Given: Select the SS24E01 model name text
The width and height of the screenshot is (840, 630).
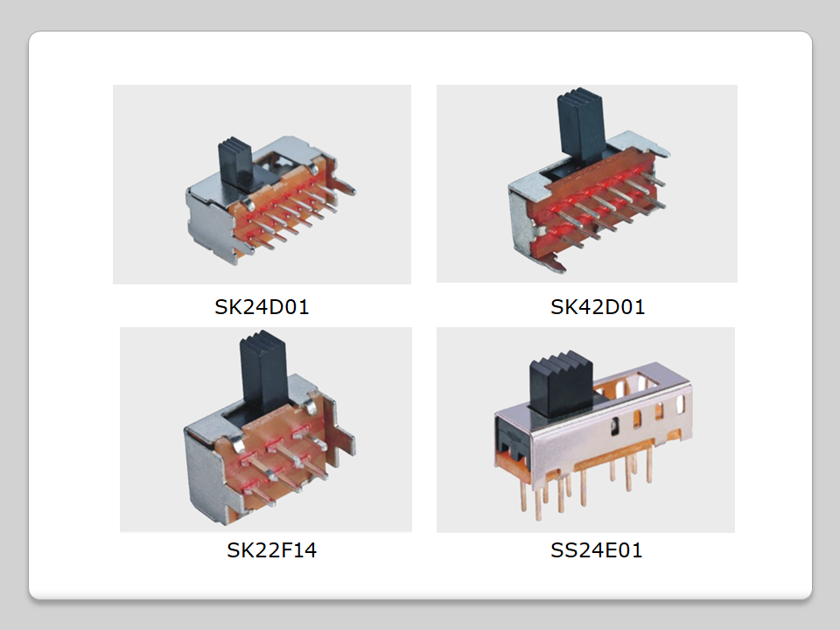Looking at the screenshot, I should pyautogui.click(x=596, y=550).
